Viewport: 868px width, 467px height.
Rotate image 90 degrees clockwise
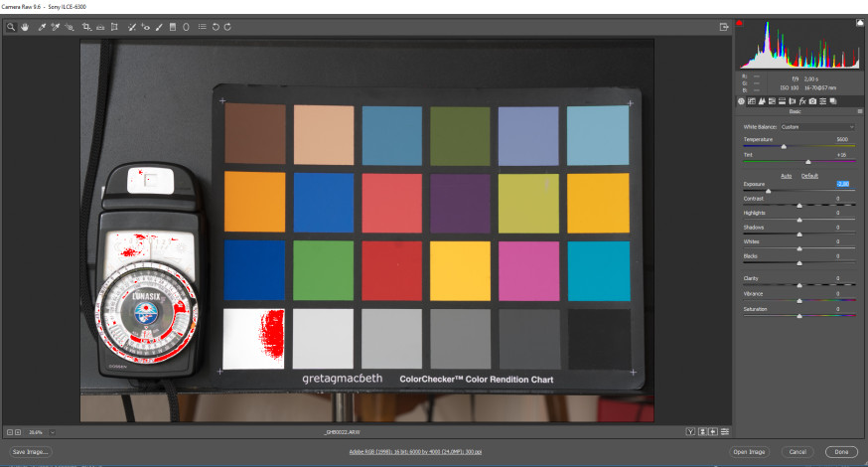point(227,27)
